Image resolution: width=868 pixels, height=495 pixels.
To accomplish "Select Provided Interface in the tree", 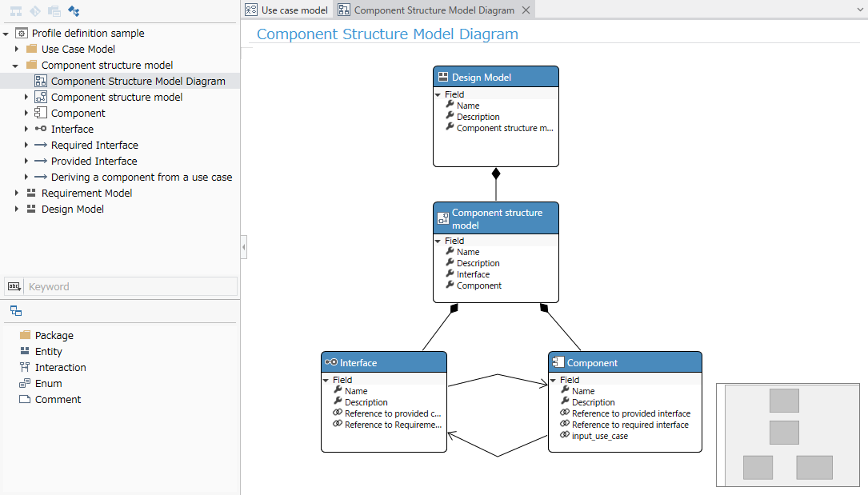I will pos(94,161).
